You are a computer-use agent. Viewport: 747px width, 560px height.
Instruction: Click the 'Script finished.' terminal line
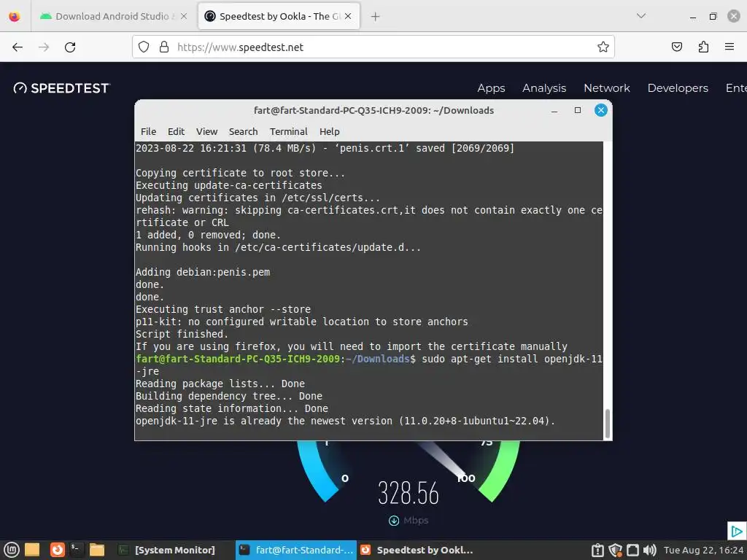tap(182, 334)
